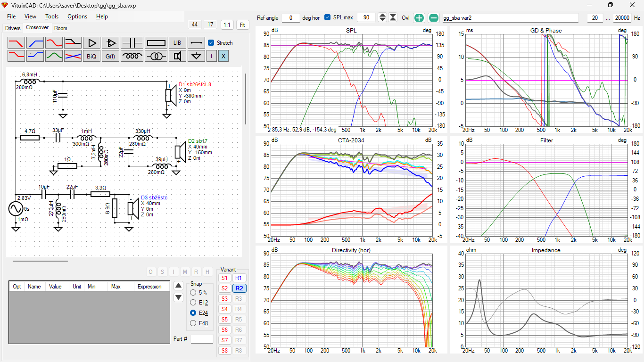Add a capacitor component
644x362 pixels.
(x=132, y=43)
